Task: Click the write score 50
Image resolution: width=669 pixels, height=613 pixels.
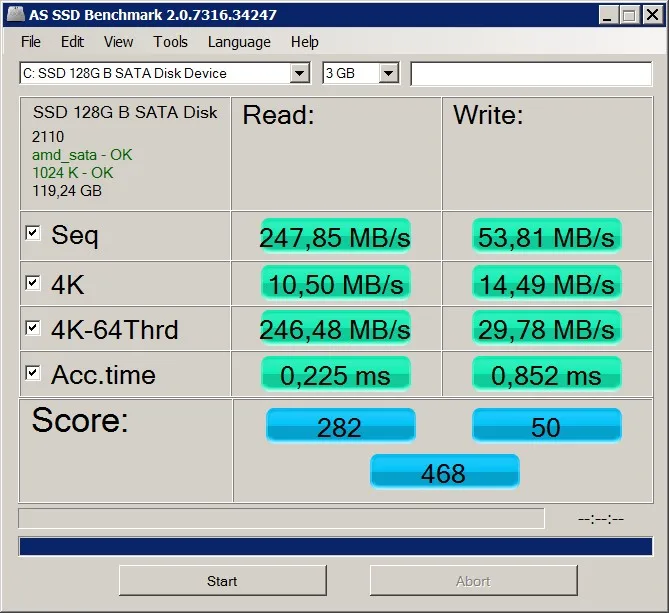Action: click(x=547, y=426)
